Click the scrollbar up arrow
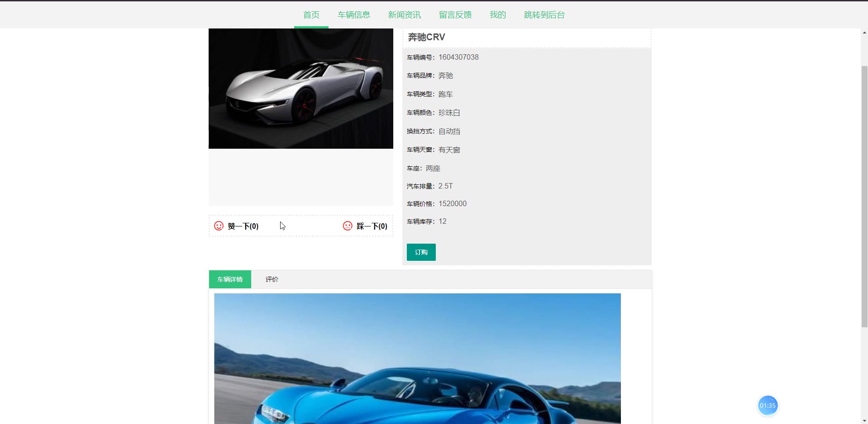 [864, 33]
